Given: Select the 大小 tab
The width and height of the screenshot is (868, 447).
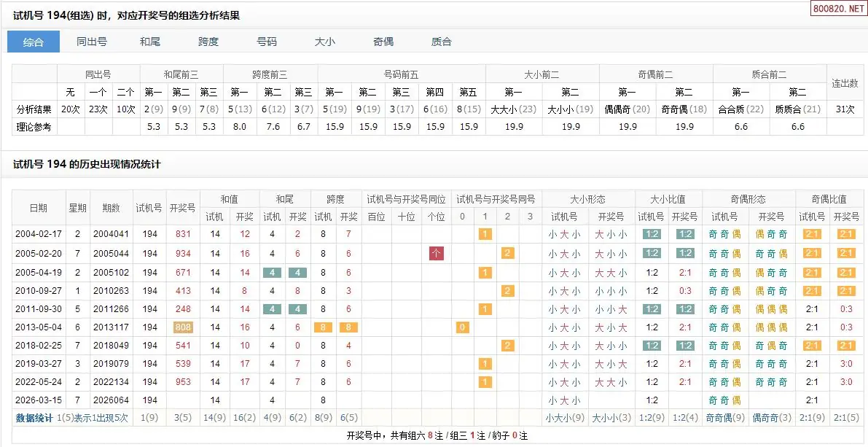Looking at the screenshot, I should 325,42.
